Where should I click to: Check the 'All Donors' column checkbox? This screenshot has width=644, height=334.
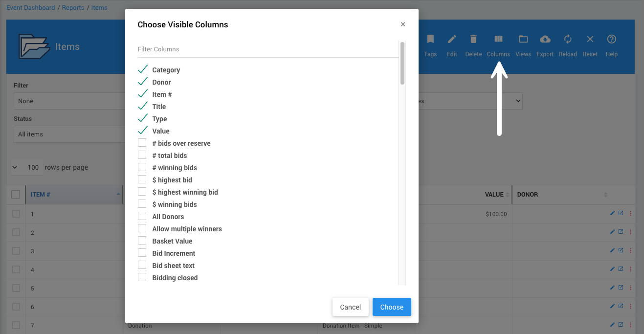(142, 216)
